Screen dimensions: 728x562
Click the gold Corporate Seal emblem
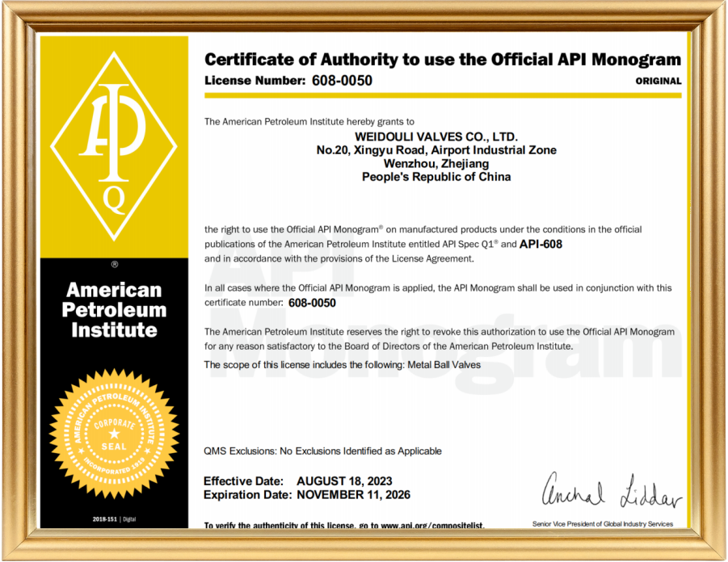click(114, 434)
